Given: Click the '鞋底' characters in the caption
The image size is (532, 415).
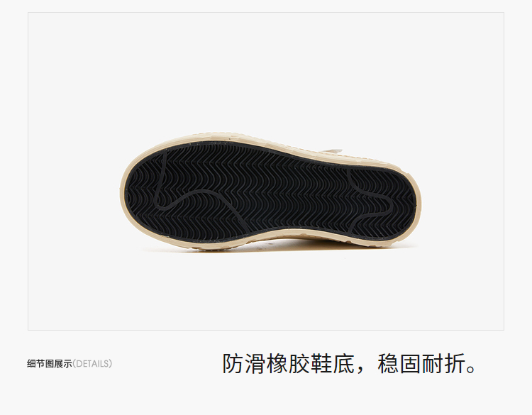Looking at the screenshot, I should point(333,363).
